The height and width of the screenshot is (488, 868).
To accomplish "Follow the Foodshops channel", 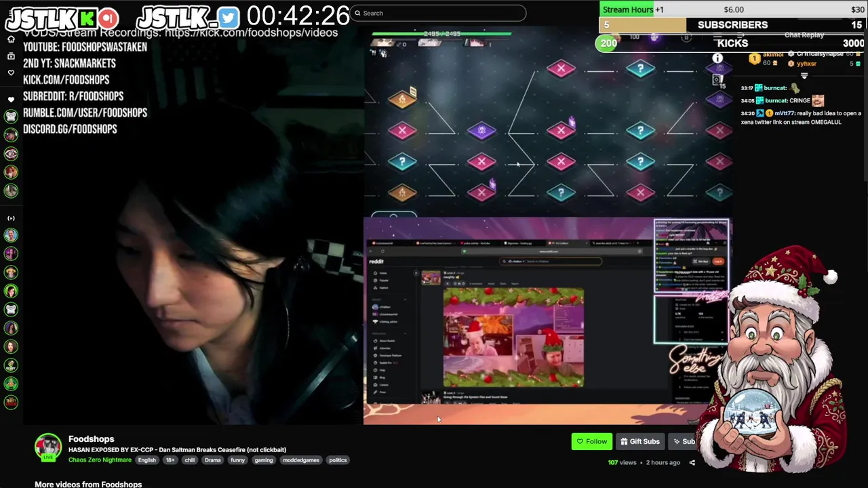I will tap(591, 442).
